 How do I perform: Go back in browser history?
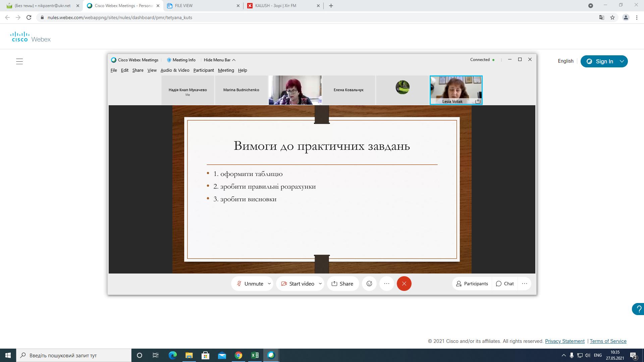pos(7,17)
